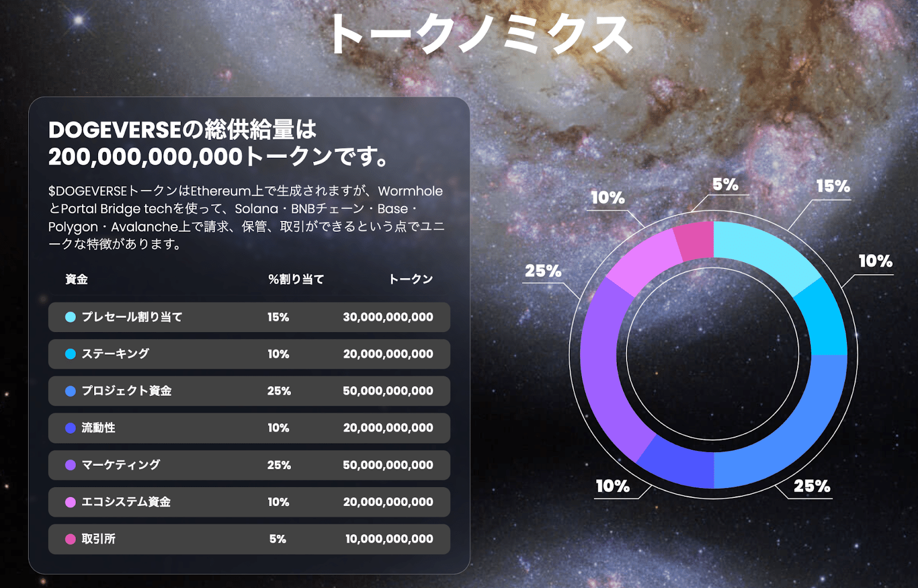Click the purple dot beside マーケティング

71,465
